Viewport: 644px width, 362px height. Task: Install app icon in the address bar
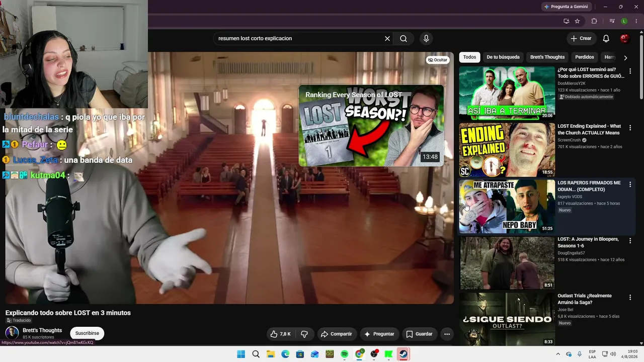pyautogui.click(x=567, y=21)
